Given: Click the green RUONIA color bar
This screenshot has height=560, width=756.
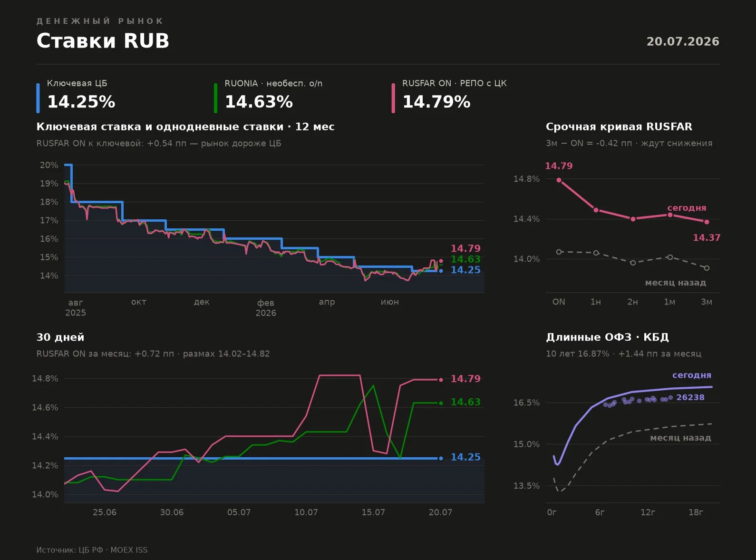Looking at the screenshot, I should coord(215,98).
